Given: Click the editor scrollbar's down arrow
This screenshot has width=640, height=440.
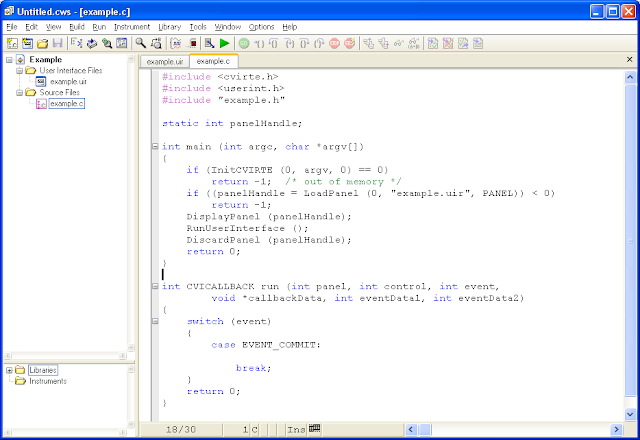Looking at the screenshot, I should 630,414.
